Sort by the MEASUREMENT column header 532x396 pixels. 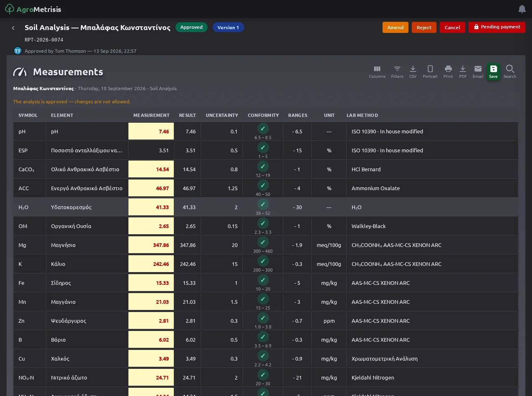(152, 115)
